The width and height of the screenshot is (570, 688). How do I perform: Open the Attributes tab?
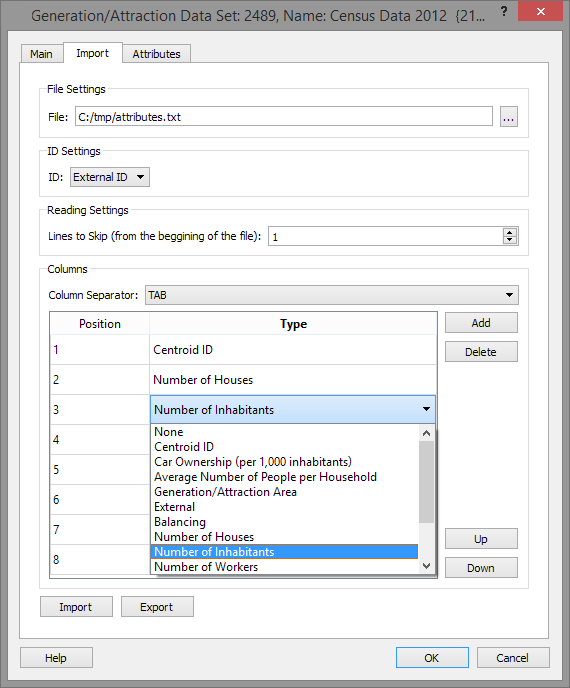(156, 54)
